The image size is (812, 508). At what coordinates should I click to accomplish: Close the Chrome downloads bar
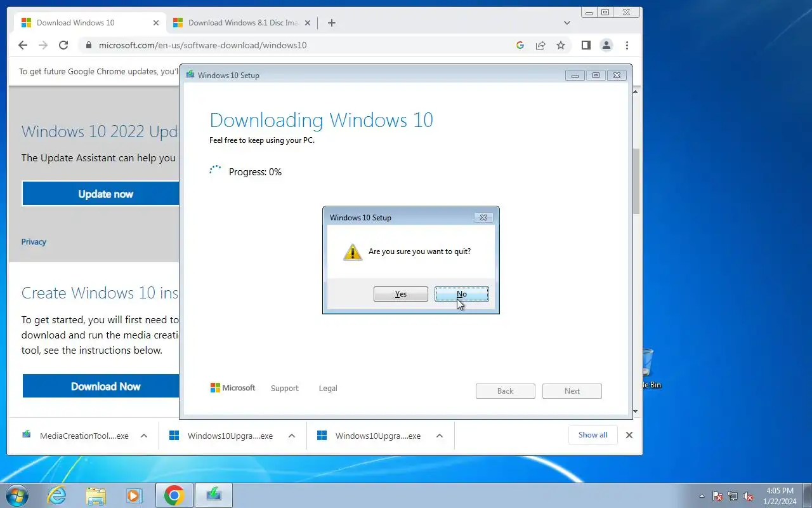(x=629, y=435)
